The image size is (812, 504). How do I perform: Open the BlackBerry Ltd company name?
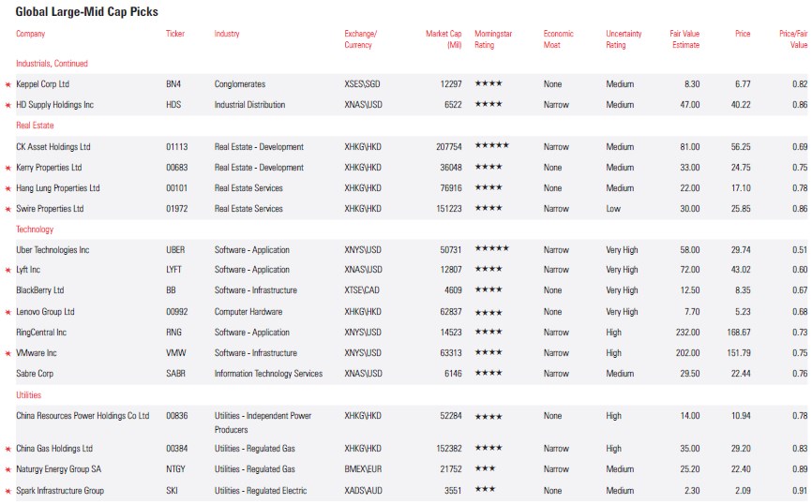[40, 290]
